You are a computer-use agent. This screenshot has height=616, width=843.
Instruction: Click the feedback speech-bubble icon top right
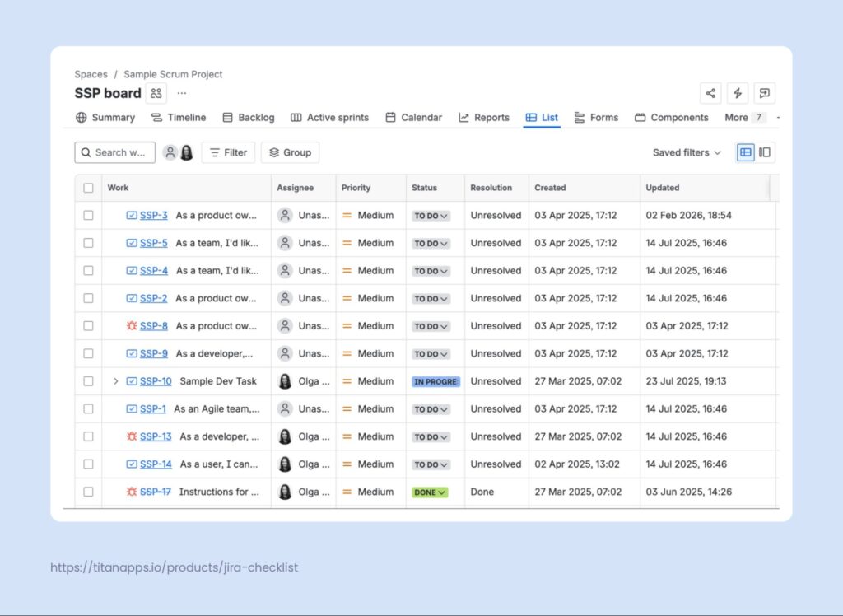pyautogui.click(x=765, y=93)
